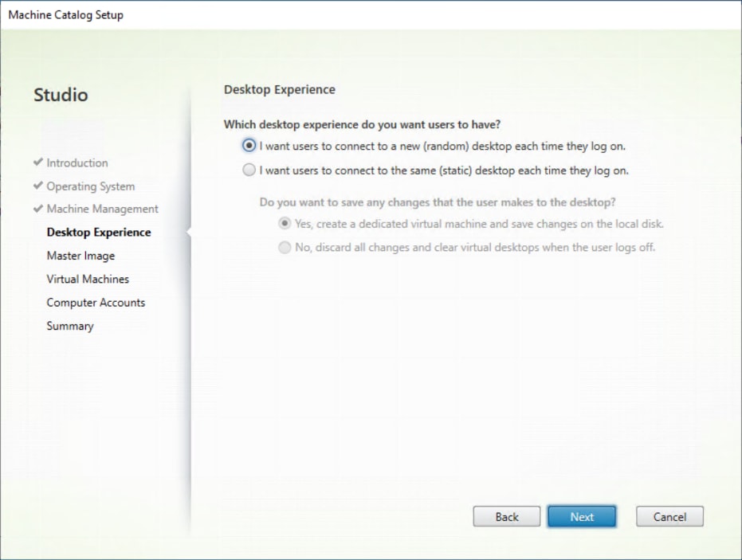Click the Studio heading text
This screenshot has height=560, width=742.
61,95
